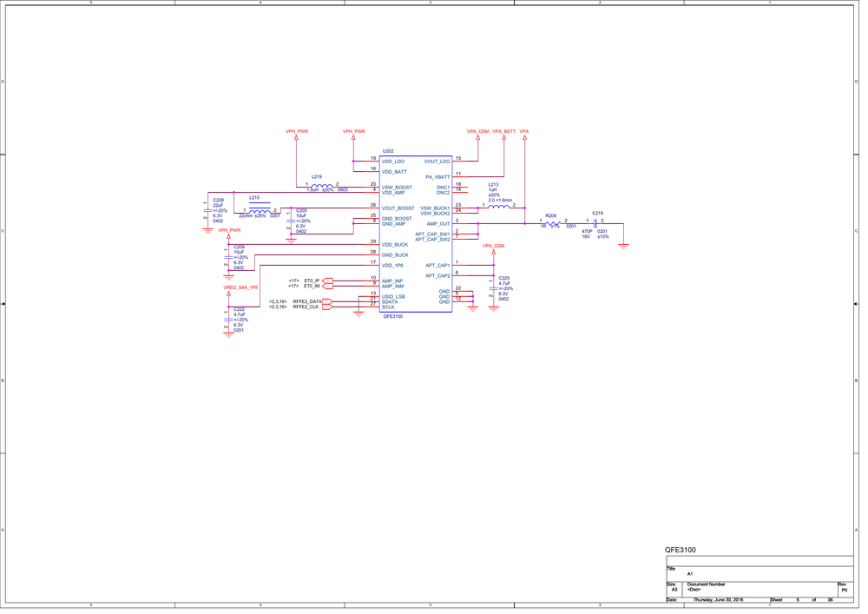Select the L219 inductor symbol
Viewport: 868px width, 614px height.
coord(323,186)
